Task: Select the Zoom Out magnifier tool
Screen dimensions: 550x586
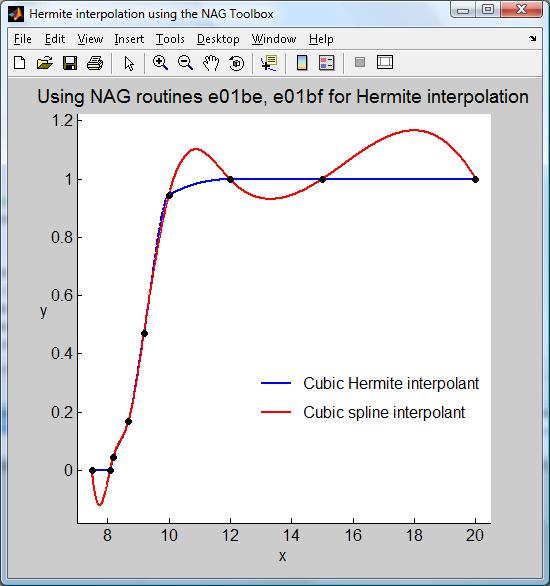Action: point(185,63)
